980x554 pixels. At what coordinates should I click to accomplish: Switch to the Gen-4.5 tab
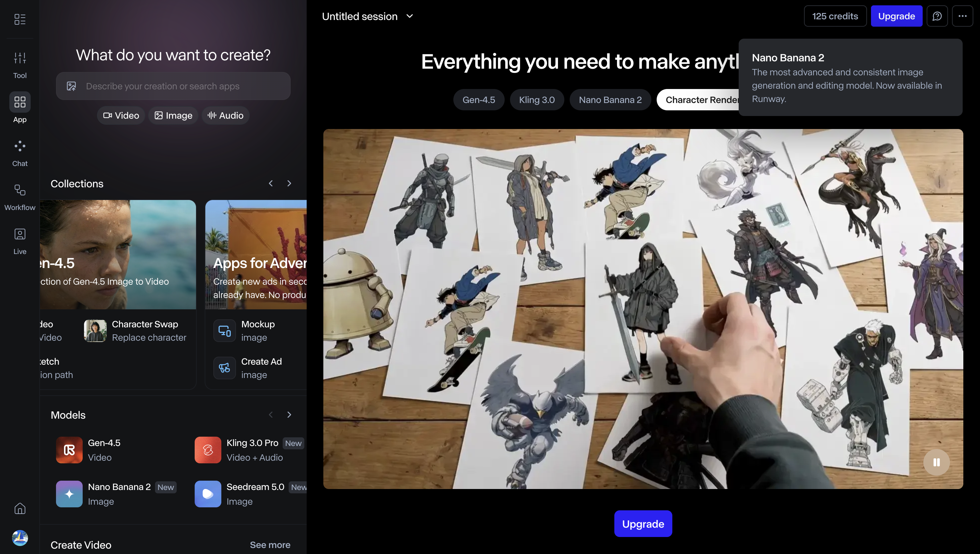479,100
